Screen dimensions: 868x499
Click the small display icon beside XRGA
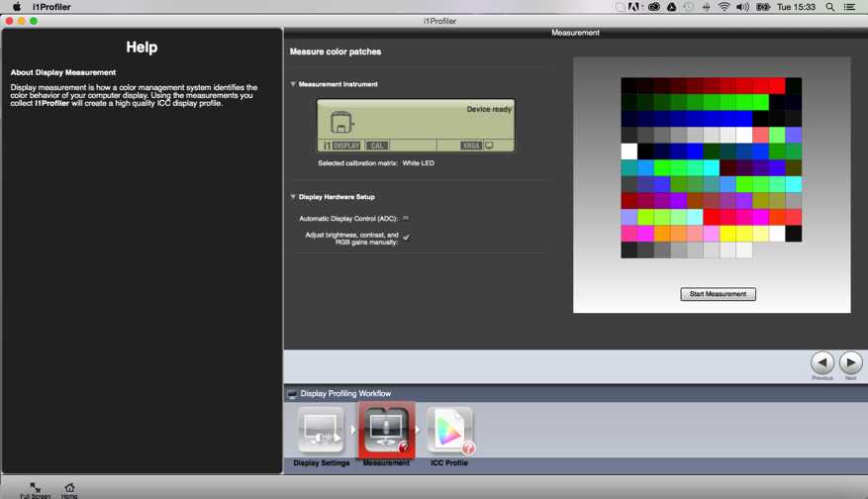click(489, 146)
